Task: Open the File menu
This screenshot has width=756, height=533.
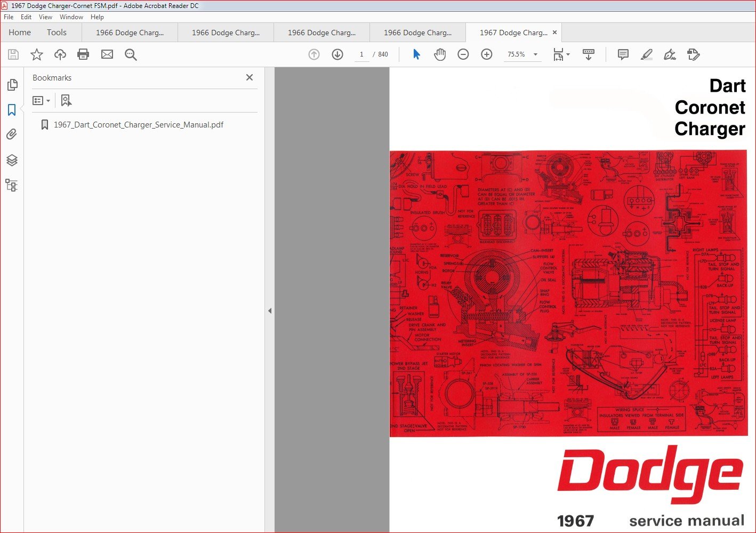Action: [x=9, y=17]
